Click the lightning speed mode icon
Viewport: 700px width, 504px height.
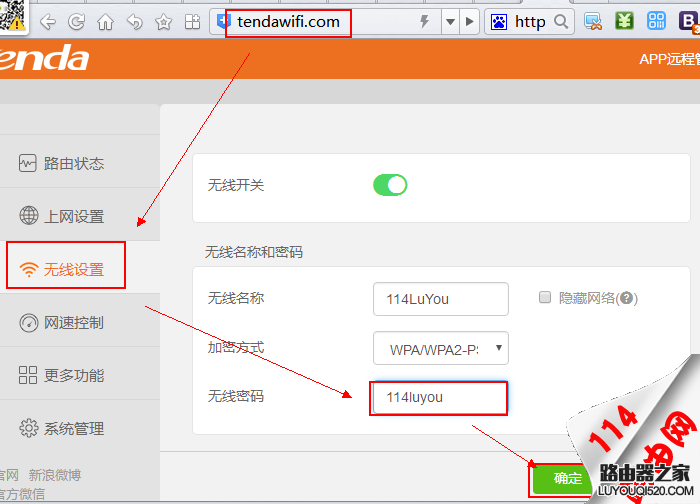[x=424, y=21]
